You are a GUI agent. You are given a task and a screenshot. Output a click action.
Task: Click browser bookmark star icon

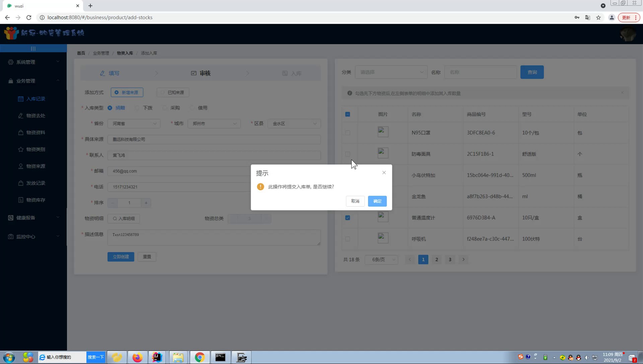pos(598,17)
